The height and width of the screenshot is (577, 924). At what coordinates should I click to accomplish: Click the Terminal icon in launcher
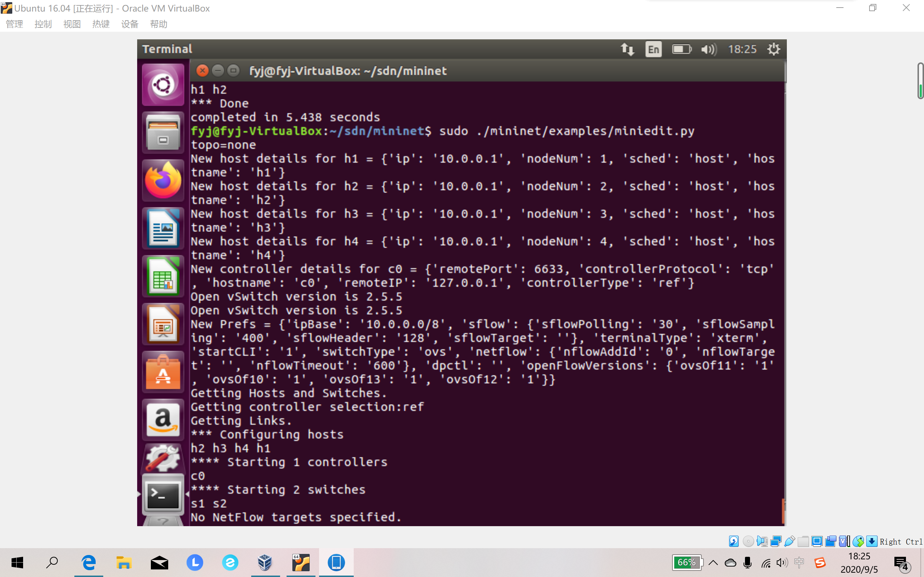point(163,495)
